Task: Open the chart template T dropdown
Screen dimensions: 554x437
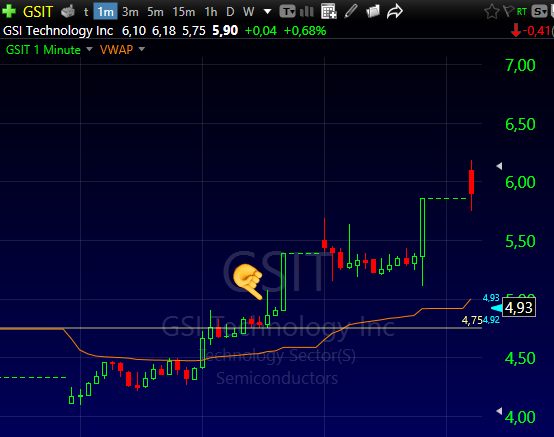Action: [287, 12]
